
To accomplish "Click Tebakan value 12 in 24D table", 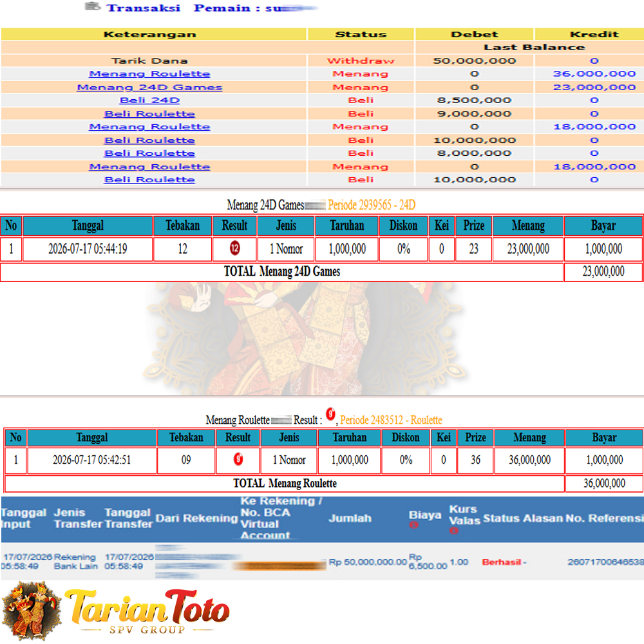I will pyautogui.click(x=182, y=249).
